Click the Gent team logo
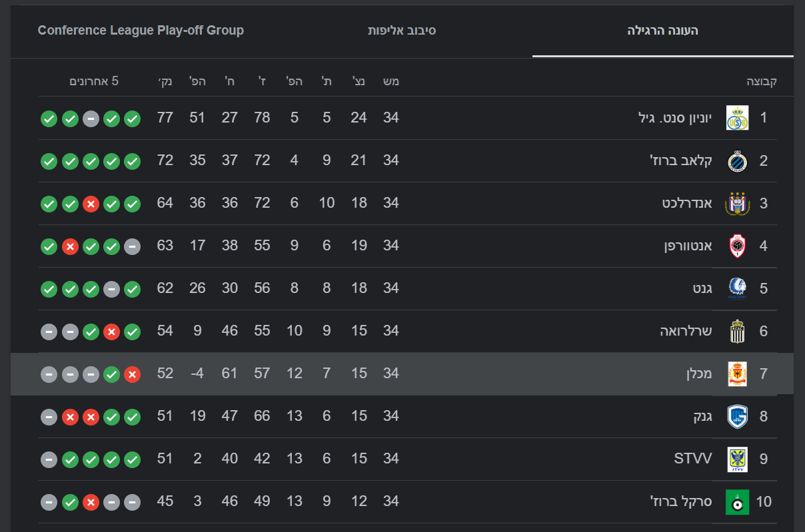Image resolution: width=805 pixels, height=532 pixels. coord(737,288)
